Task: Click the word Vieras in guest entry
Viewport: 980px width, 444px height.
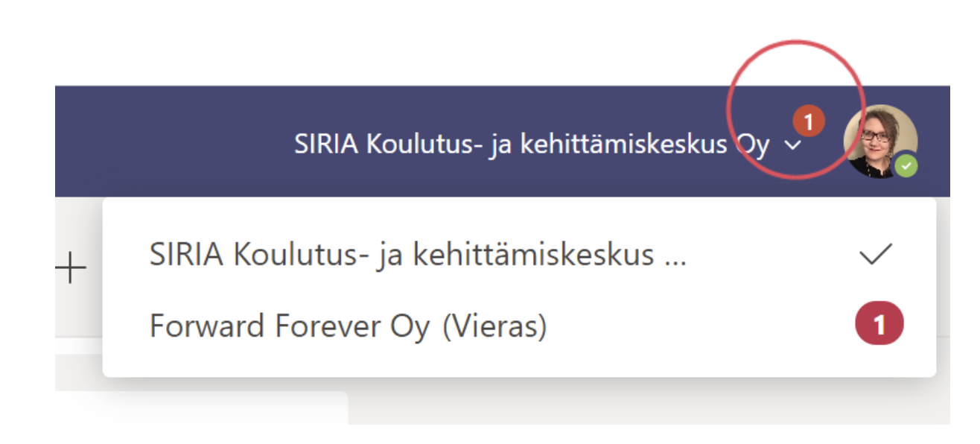Action: (494, 326)
